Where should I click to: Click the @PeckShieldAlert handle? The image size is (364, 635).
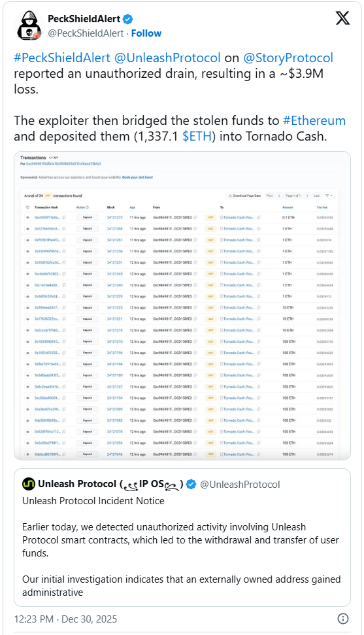(x=86, y=33)
